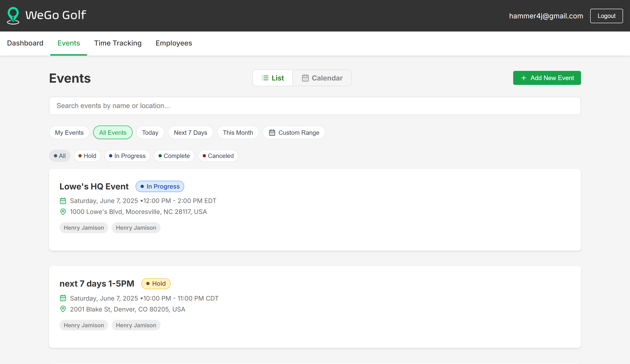Click the calendar icon beside Lowe's HQ Event date
Image resolution: width=630 pixels, height=364 pixels.
(63, 201)
